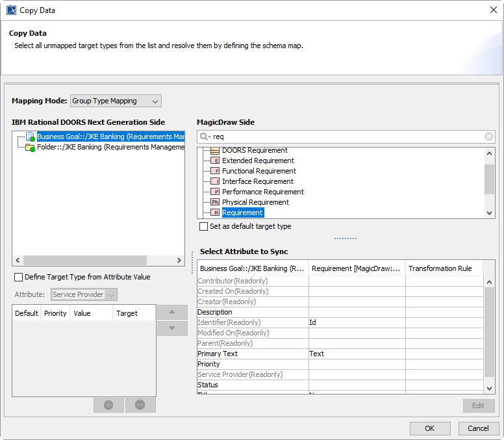The width and height of the screenshot is (504, 440).
Task: Click the OK button
Action: (x=430, y=428)
